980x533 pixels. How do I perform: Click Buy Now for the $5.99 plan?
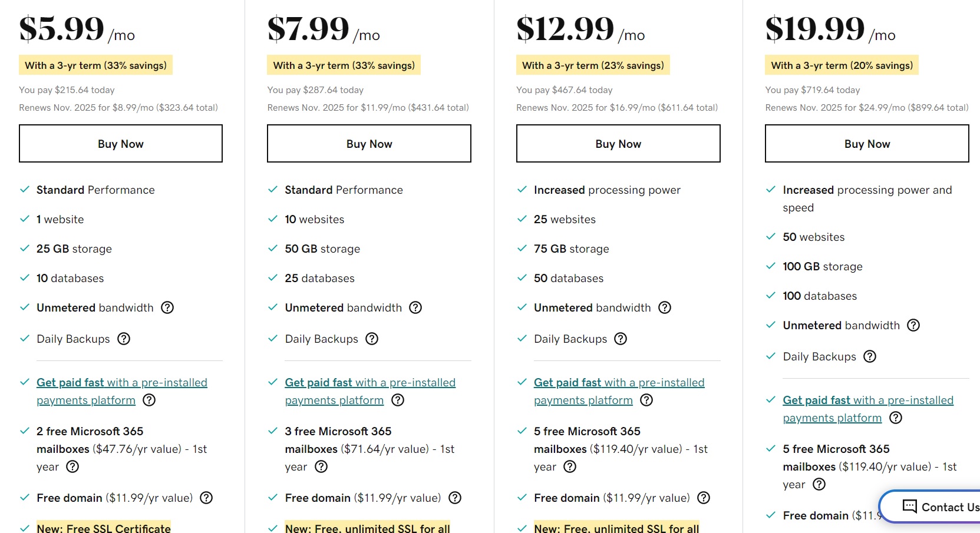121,143
